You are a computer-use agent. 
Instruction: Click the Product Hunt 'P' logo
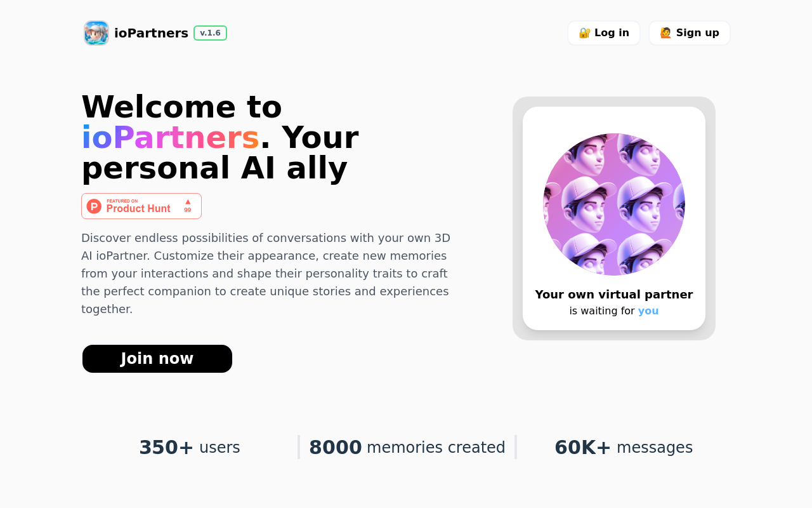coord(94,206)
